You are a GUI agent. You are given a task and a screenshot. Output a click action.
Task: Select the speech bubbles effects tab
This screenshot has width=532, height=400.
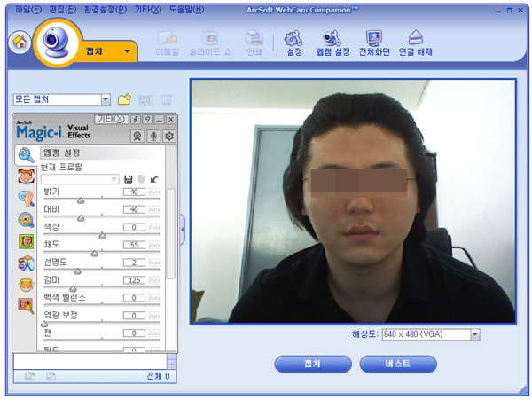click(x=26, y=263)
